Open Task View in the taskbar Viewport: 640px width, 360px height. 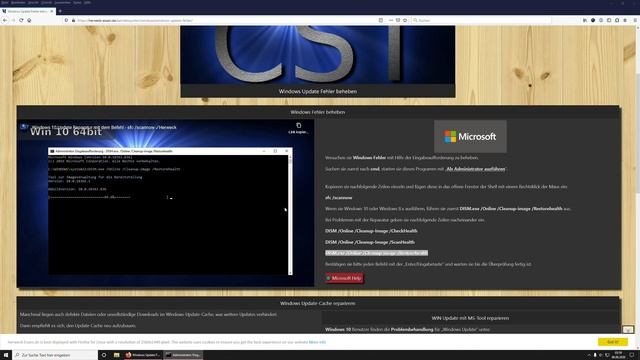[104, 355]
